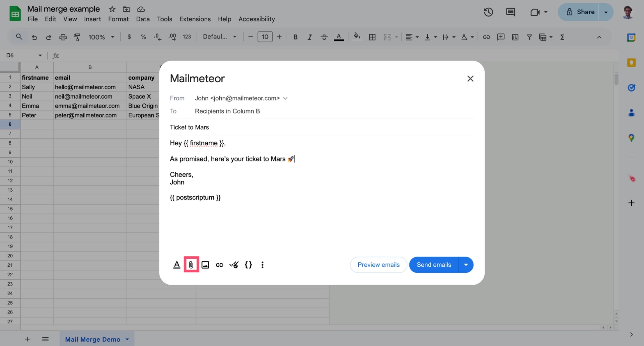This screenshot has height=346, width=644.
Task: Open the fill color bucket picker
Action: coord(357,36)
